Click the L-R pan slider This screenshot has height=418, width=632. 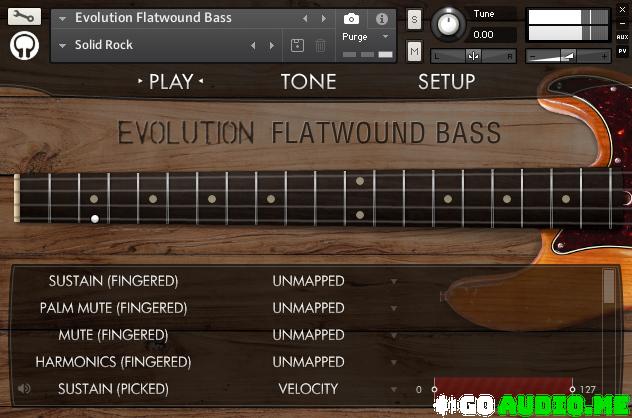[474, 56]
